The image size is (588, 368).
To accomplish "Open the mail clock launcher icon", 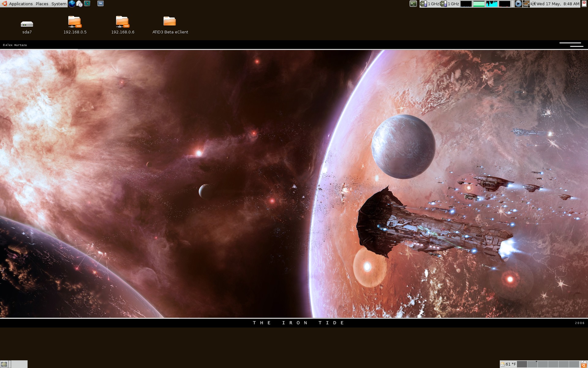I will coord(79,4).
